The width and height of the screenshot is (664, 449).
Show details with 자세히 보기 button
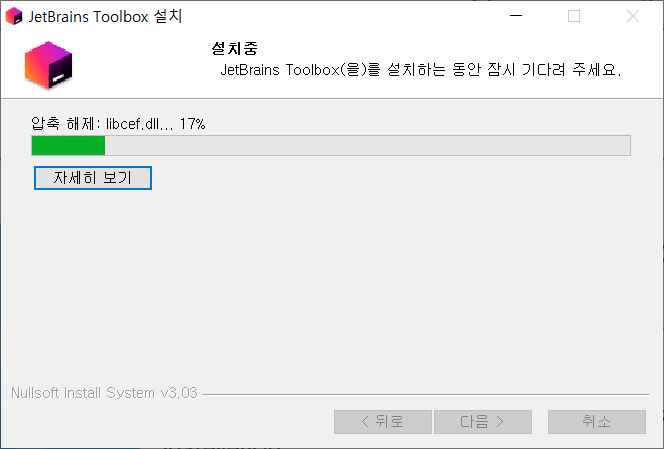93,178
